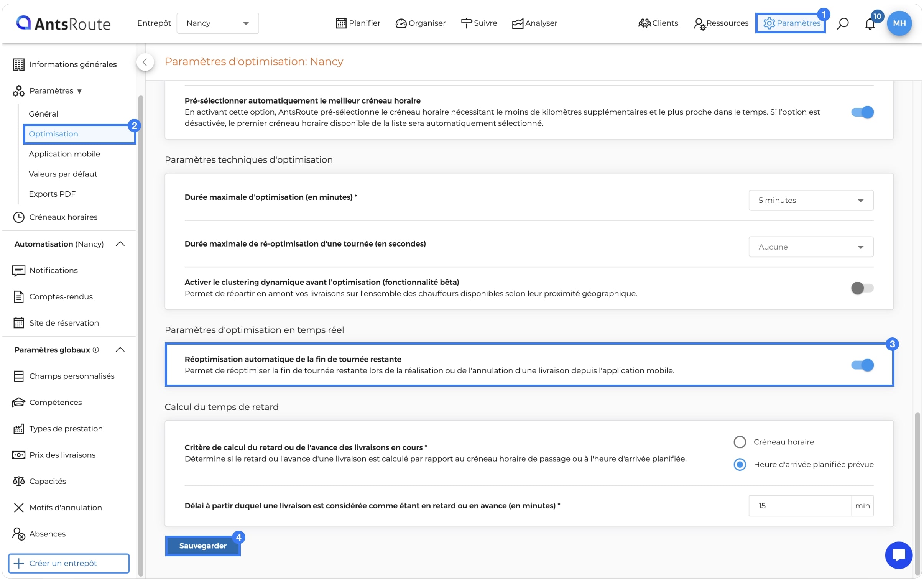Collapse the Automatisation (Nancy) section

(x=120, y=244)
